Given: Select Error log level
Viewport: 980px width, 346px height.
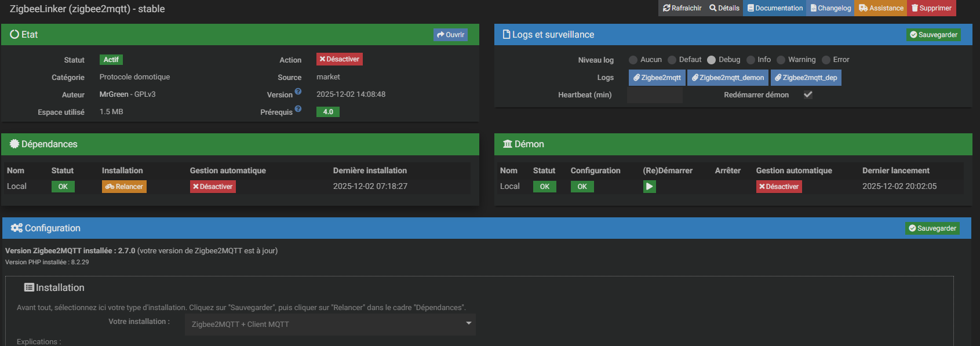Looking at the screenshot, I should pos(826,60).
